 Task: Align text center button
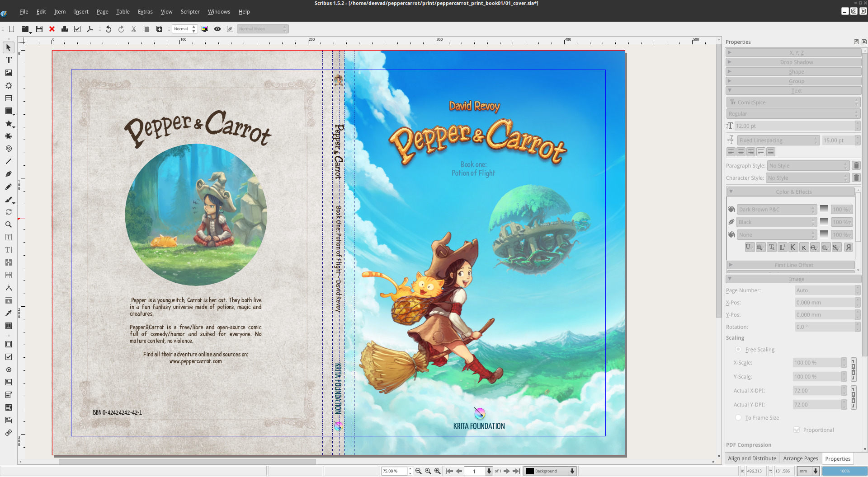(x=741, y=152)
